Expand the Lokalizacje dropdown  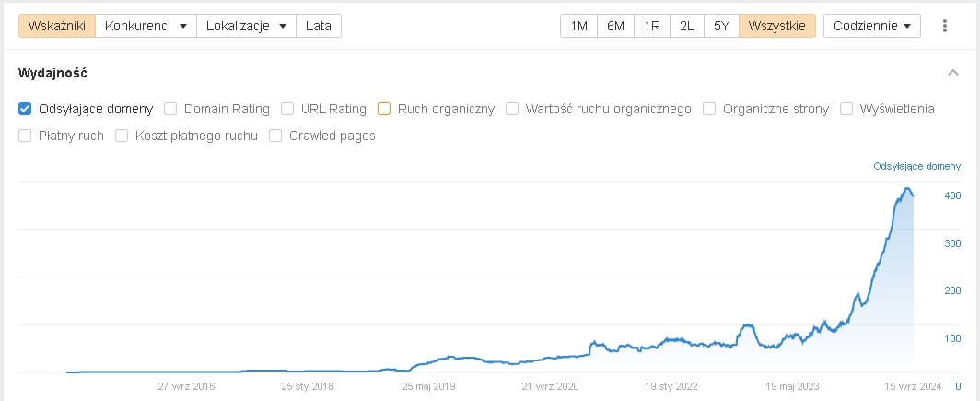(246, 26)
